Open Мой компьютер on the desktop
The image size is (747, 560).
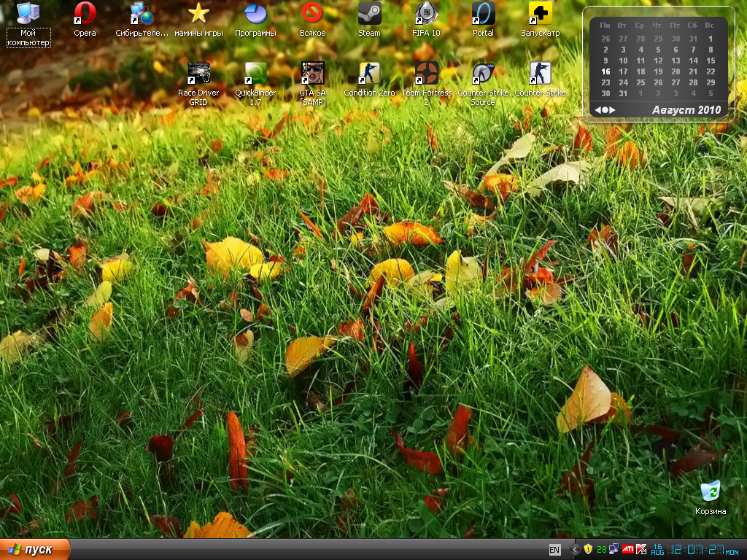point(28,13)
